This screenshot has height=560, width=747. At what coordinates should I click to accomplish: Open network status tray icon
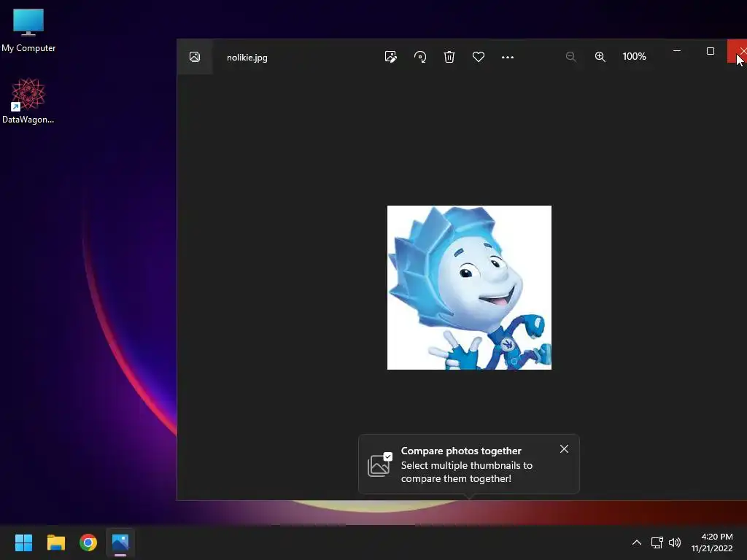[657, 542]
